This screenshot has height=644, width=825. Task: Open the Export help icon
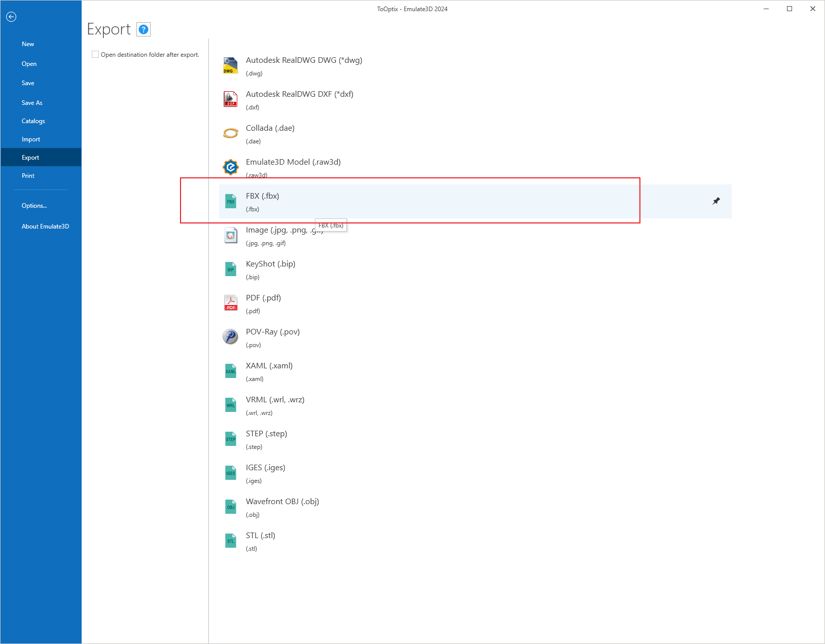point(144,30)
